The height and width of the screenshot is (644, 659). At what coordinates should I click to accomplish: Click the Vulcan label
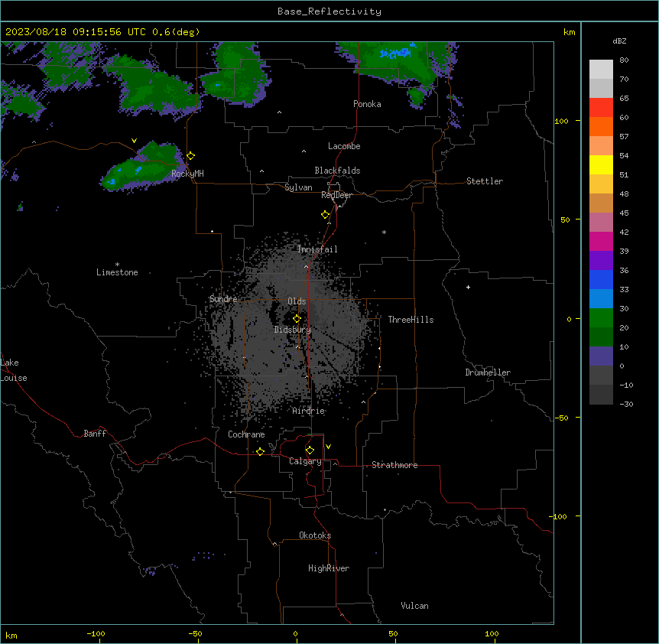point(414,606)
